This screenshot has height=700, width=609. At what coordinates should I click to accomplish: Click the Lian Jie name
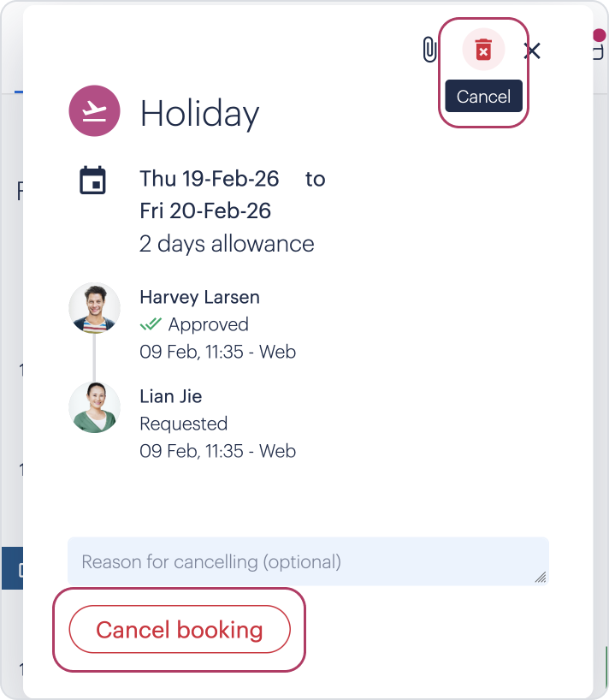click(x=170, y=396)
